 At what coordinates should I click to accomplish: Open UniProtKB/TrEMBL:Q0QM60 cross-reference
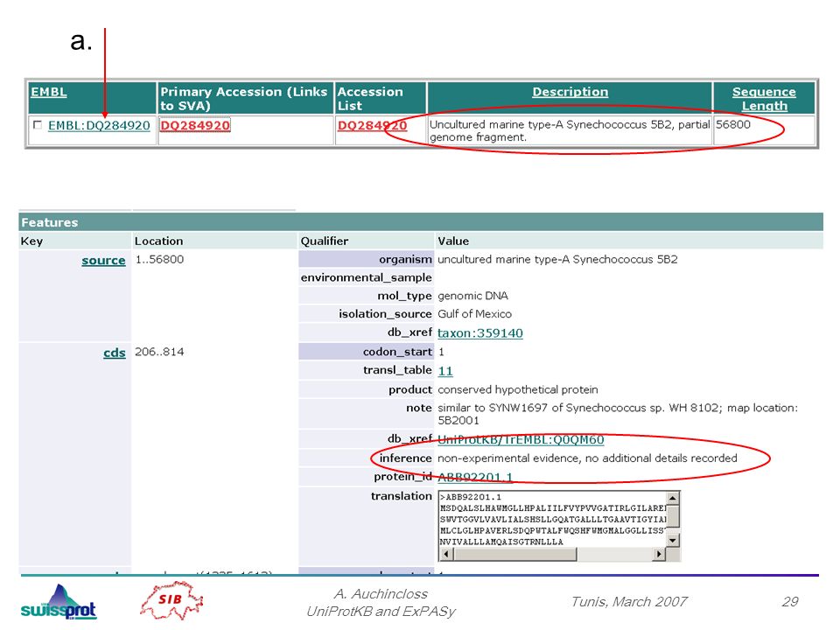pyautogui.click(x=521, y=440)
